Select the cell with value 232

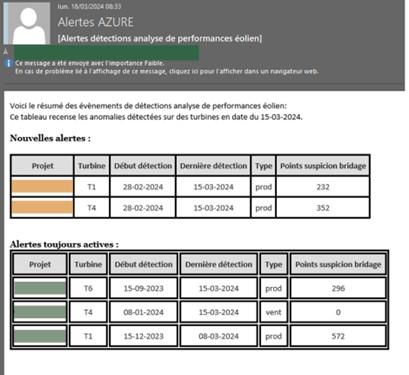point(323,187)
